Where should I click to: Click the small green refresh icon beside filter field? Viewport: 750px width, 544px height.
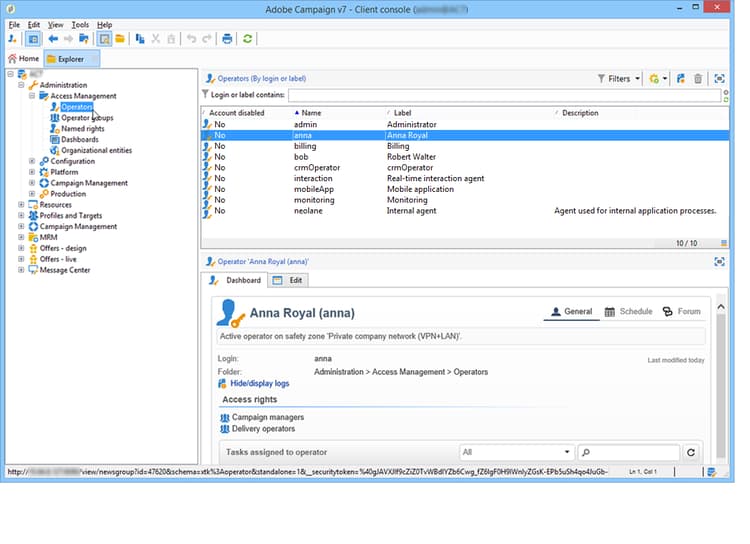point(726,100)
